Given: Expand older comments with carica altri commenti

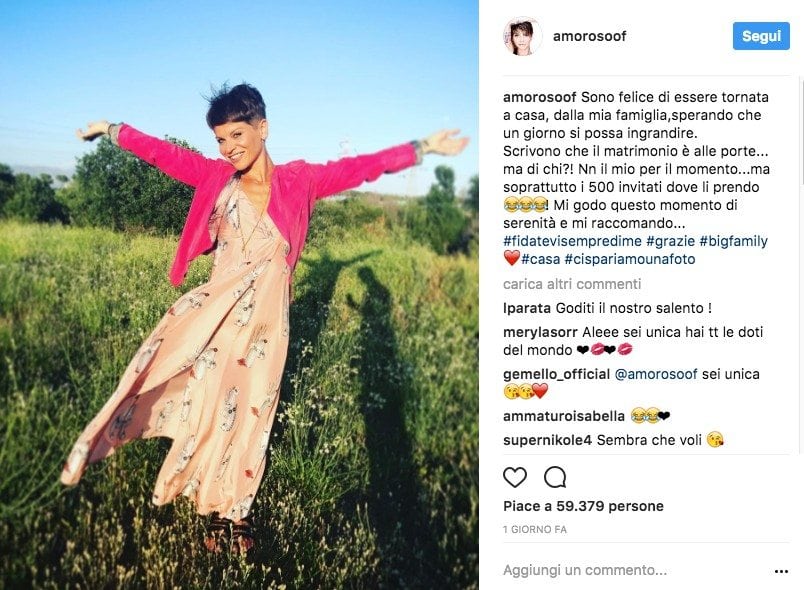Looking at the screenshot, I should coord(572,284).
